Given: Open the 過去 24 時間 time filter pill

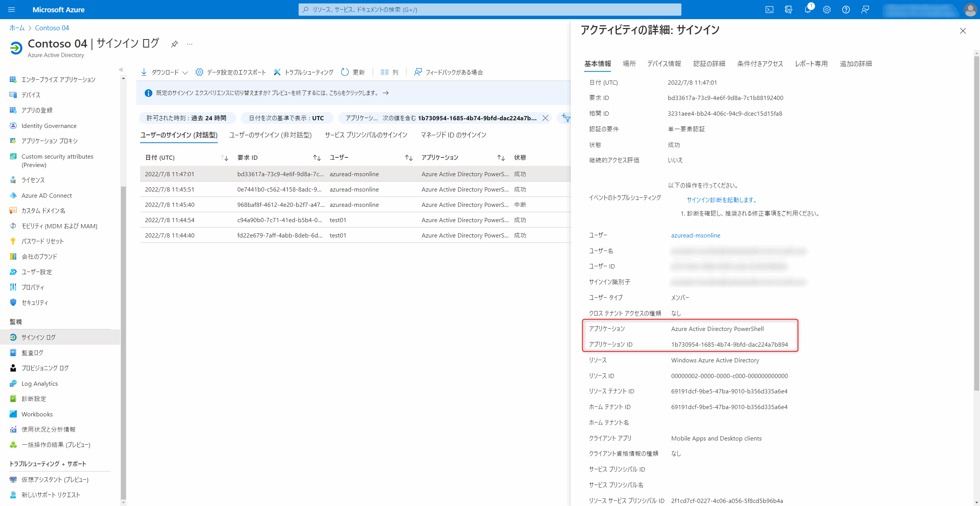Looking at the screenshot, I should pyautogui.click(x=187, y=118).
